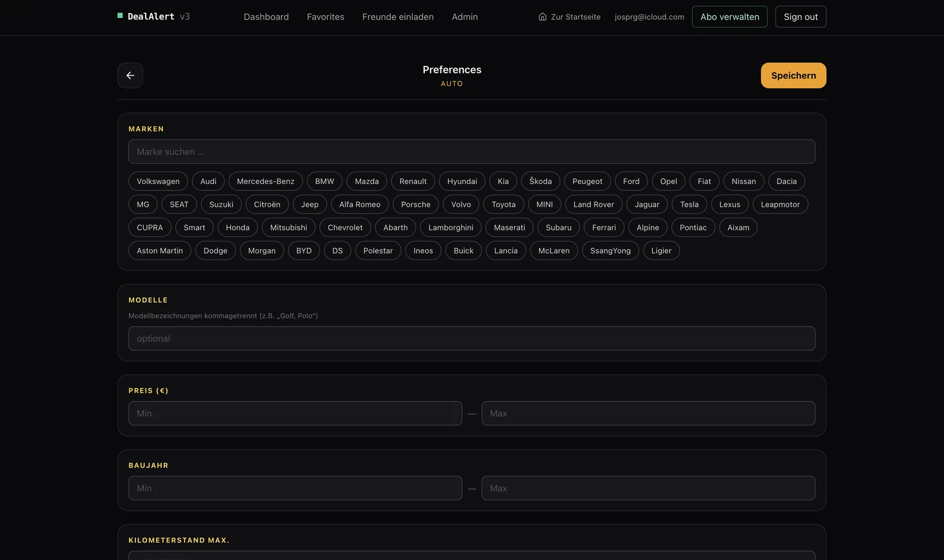
Task: Open Freunde einladen page
Action: (398, 17)
